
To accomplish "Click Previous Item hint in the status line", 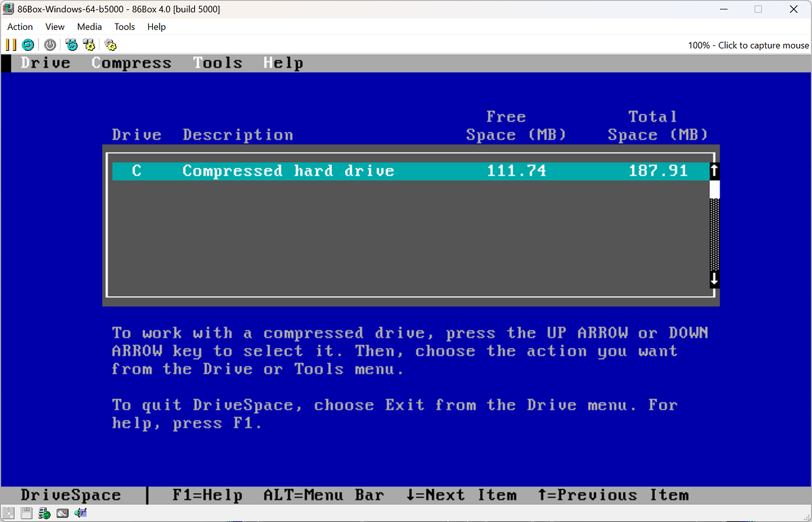I will 613,496.
